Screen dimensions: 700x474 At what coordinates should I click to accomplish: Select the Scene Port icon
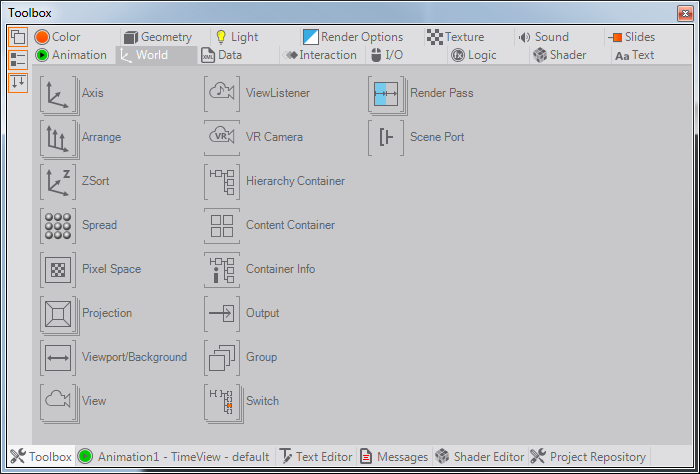click(x=386, y=138)
